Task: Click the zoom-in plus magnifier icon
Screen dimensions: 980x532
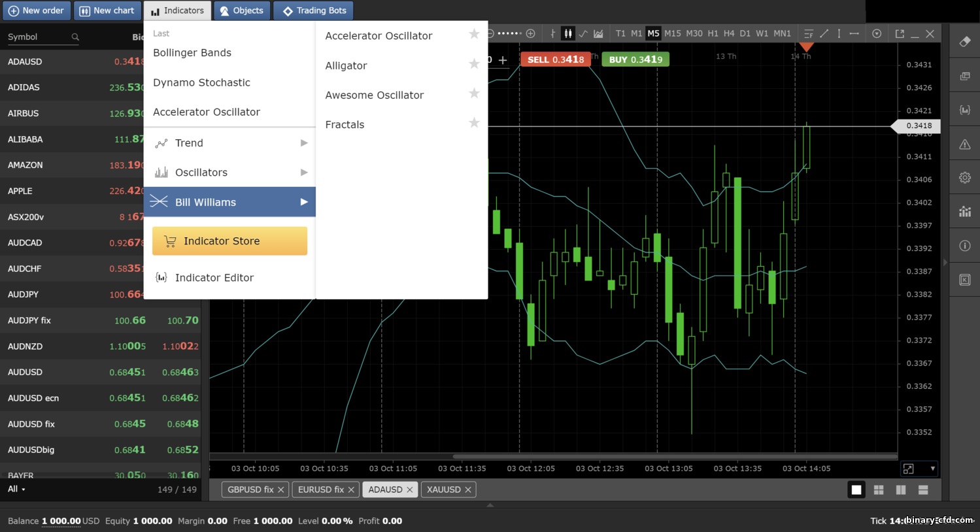Action: point(531,33)
